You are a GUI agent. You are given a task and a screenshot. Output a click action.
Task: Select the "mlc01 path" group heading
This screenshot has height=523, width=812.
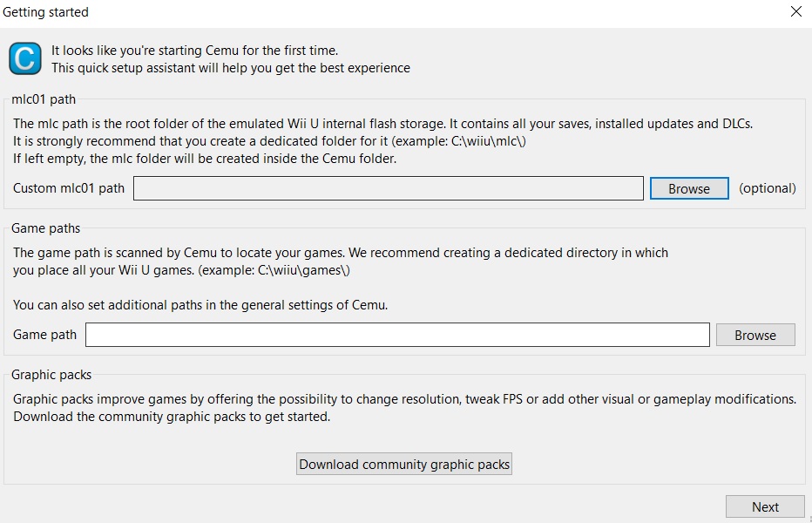[x=44, y=99]
